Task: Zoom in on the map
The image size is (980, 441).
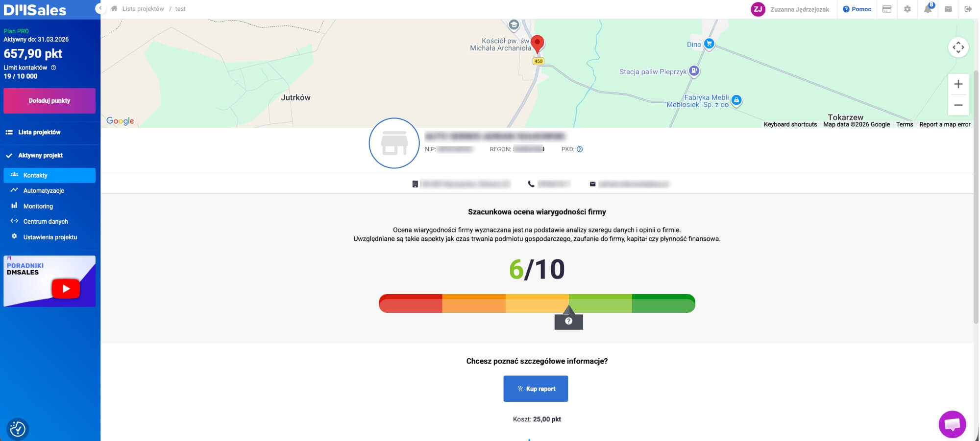Action: click(x=958, y=84)
